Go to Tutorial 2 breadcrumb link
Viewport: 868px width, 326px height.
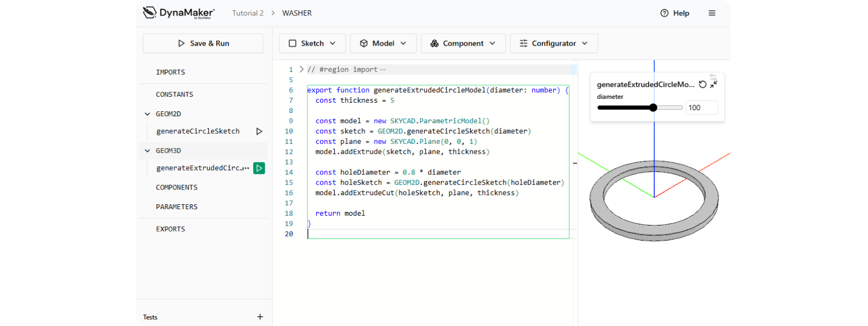pyautogui.click(x=248, y=13)
